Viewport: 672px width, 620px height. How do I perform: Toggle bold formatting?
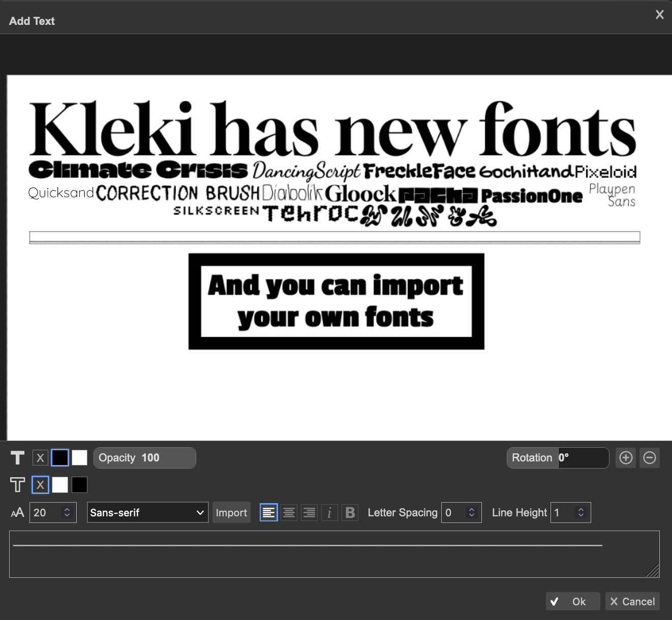click(350, 513)
